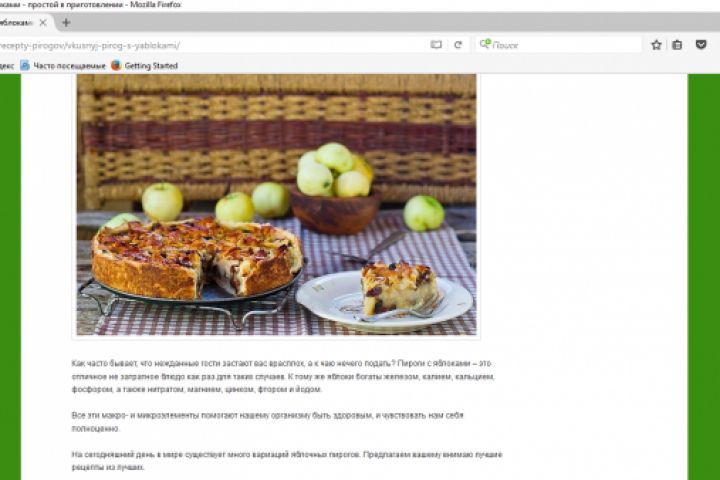Open the Getting Started bookmark
Viewport: 720px width, 480px height.
(x=144, y=66)
